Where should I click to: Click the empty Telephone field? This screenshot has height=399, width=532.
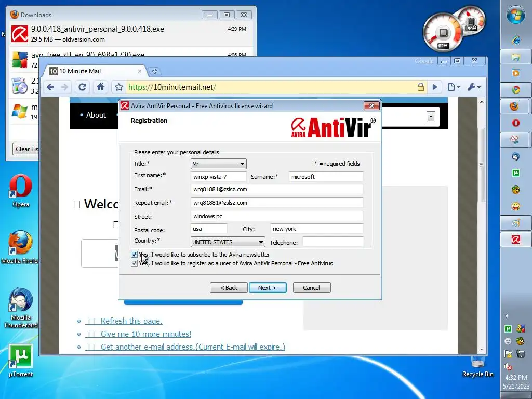tap(333, 242)
